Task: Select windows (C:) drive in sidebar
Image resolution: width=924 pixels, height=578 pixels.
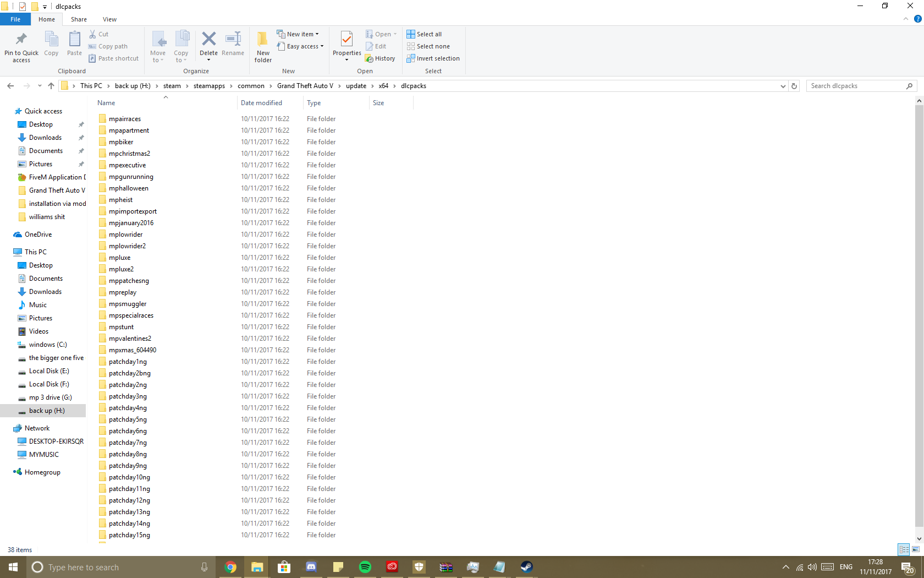Action: pos(48,345)
